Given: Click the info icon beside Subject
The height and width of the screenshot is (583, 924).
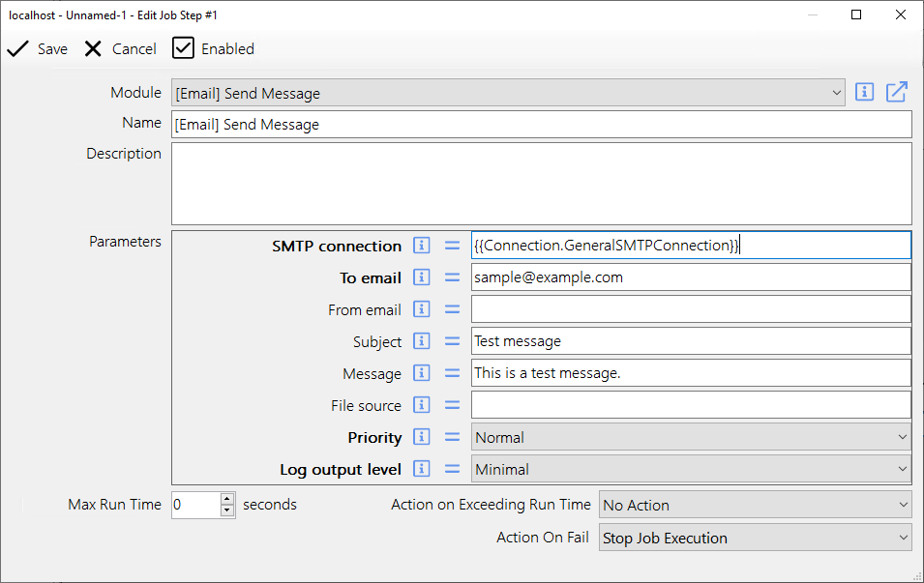Looking at the screenshot, I should tap(421, 341).
